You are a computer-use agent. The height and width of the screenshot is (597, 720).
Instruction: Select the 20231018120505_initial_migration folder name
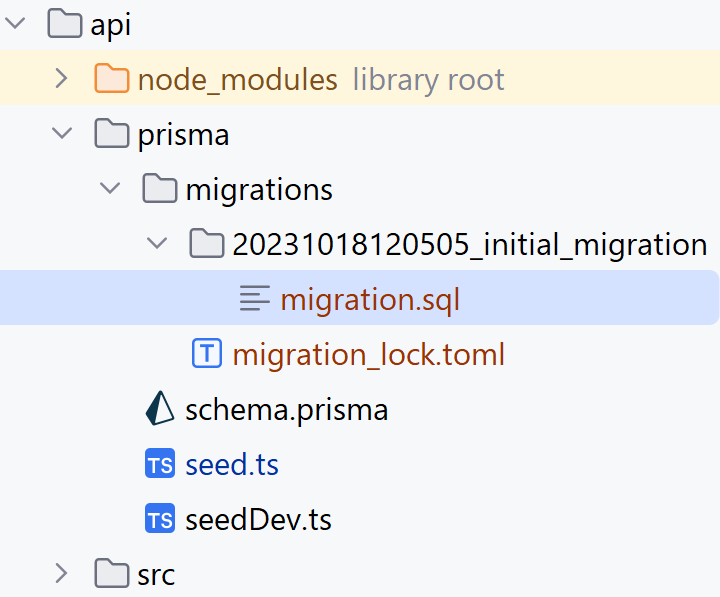pyautogui.click(x=470, y=245)
